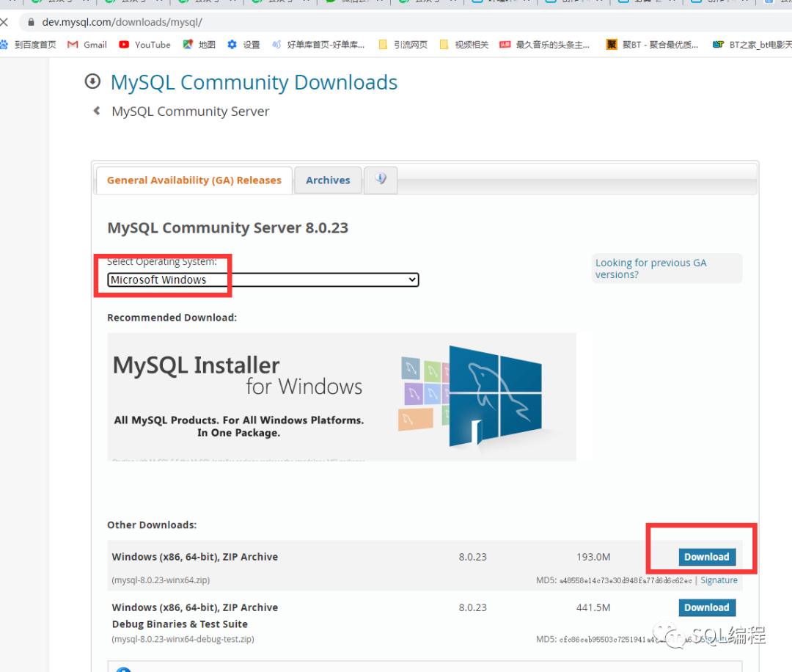Click the Other Downloads: label
This screenshot has width=792, height=672.
tap(152, 525)
